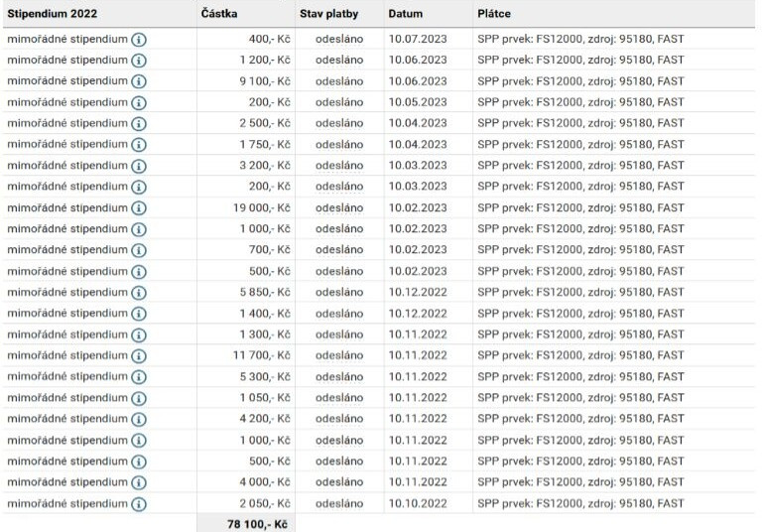
Task: Select the amount 9 100,- Kč
Action: click(x=265, y=81)
